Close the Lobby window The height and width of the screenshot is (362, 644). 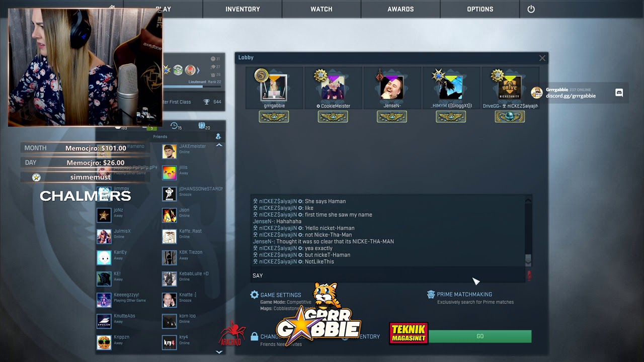542,58
